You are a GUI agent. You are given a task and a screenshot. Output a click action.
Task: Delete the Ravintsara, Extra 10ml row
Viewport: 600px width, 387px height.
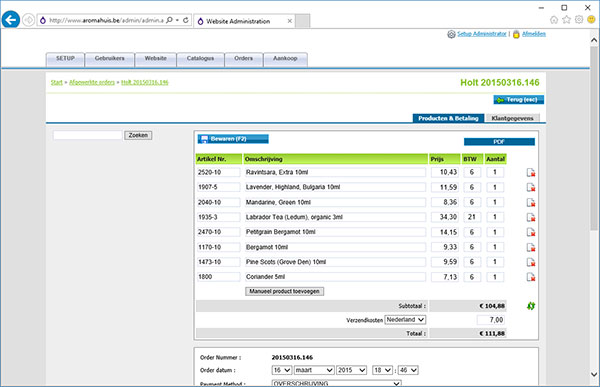pyautogui.click(x=531, y=173)
